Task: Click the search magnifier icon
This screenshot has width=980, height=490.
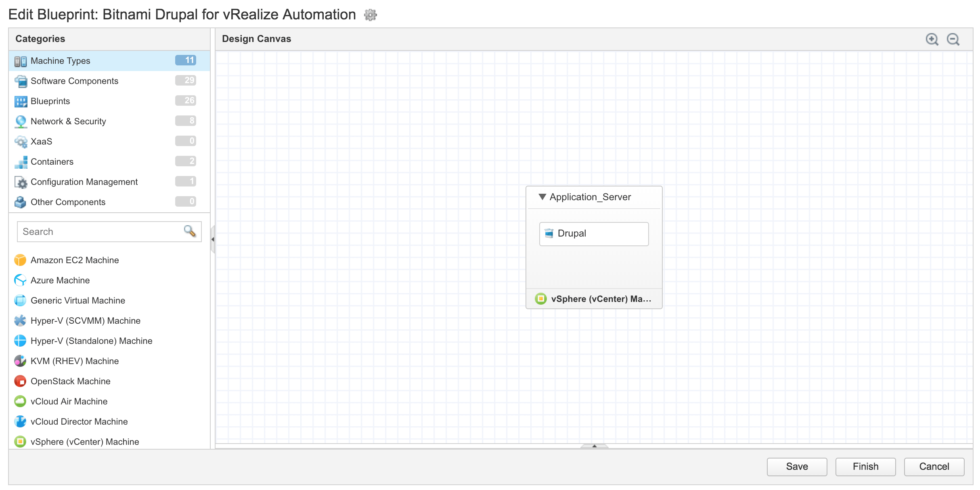Action: (x=190, y=231)
